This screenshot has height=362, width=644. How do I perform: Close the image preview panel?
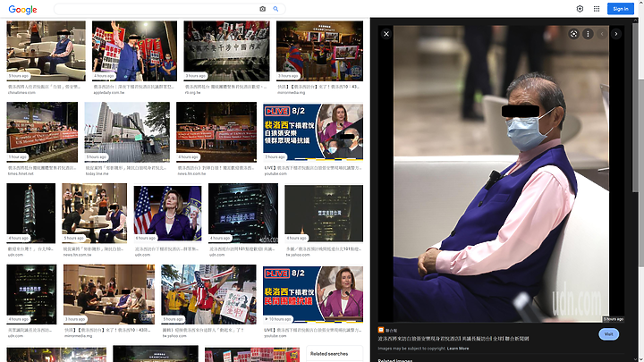(386, 34)
